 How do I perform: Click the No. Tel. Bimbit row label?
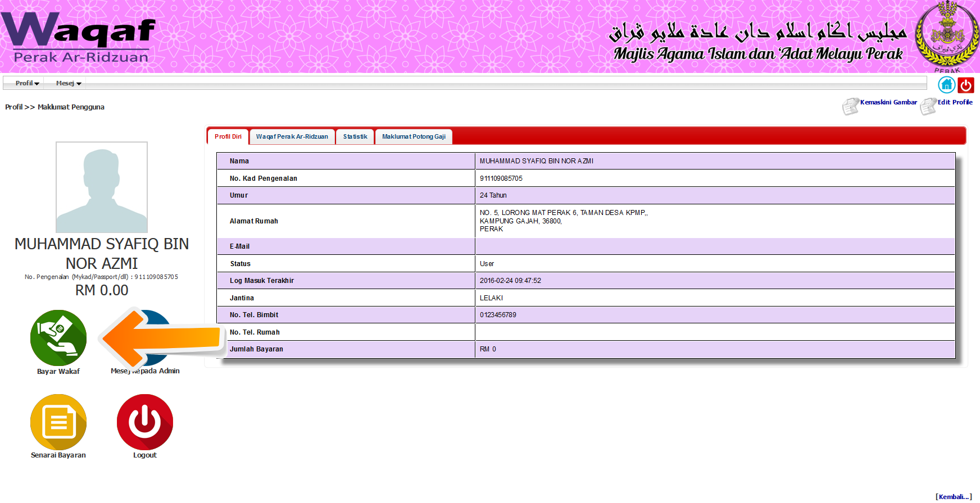pyautogui.click(x=254, y=315)
